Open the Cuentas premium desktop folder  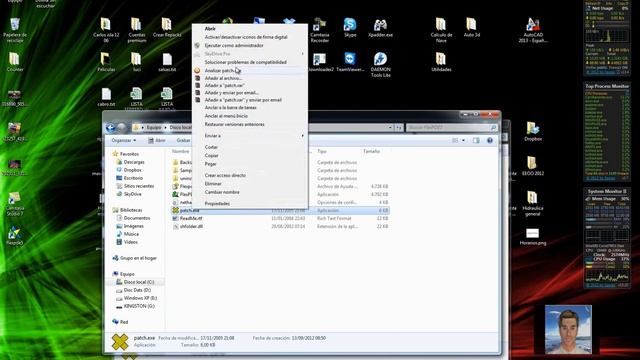[x=136, y=30]
